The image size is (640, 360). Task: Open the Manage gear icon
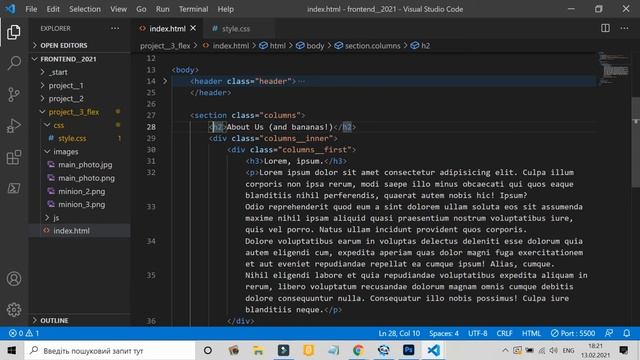tap(13, 310)
